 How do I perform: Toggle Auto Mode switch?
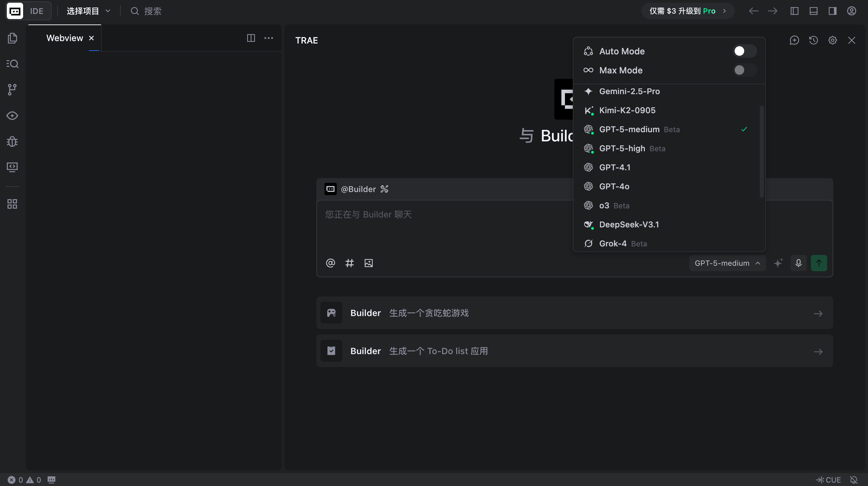744,51
